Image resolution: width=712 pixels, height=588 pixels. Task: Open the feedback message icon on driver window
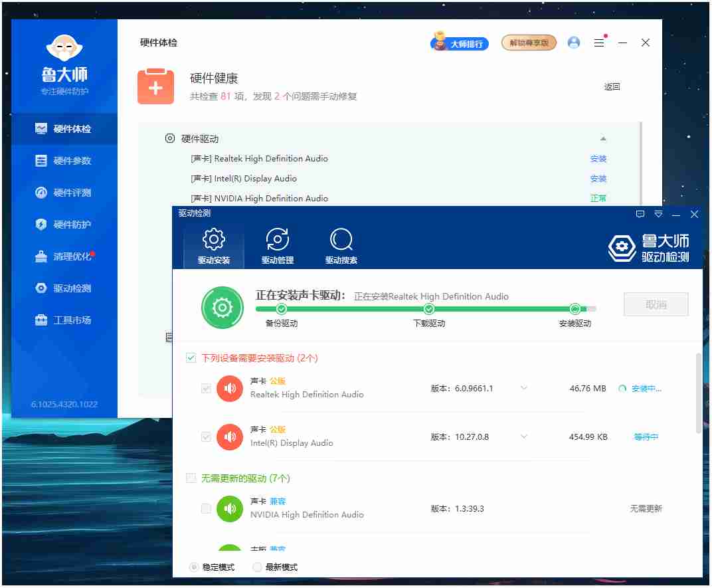coord(640,214)
